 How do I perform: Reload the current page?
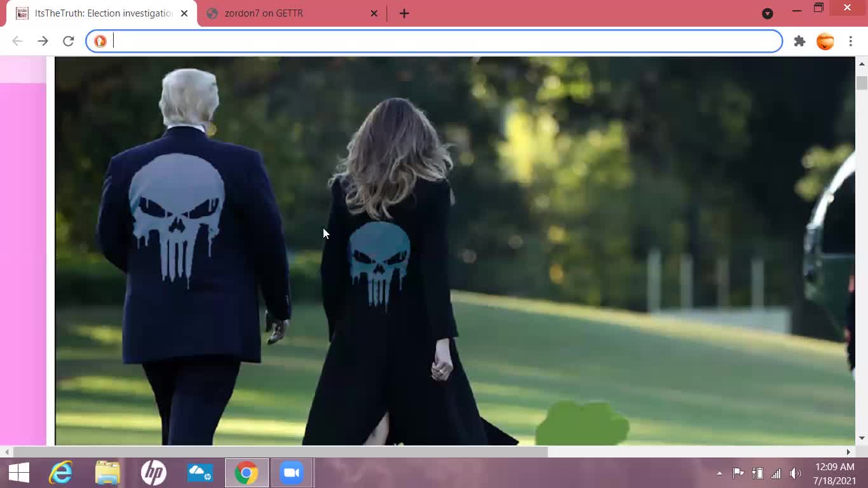click(x=69, y=41)
